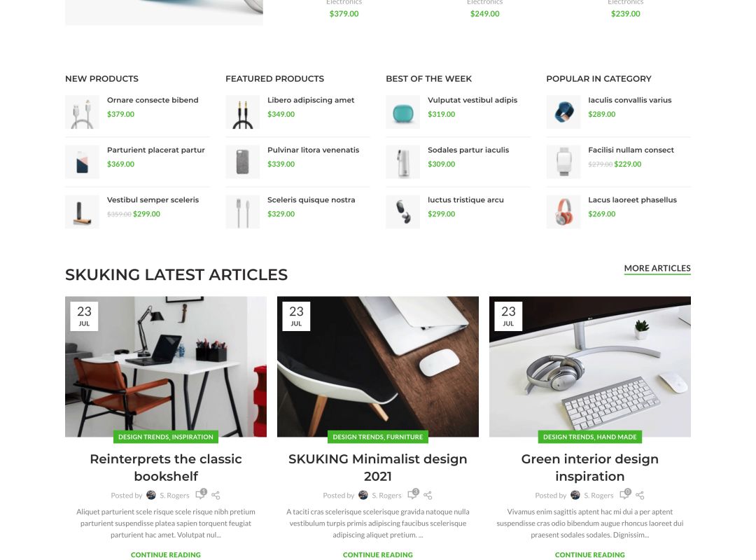Open comments icon on SKUKING Minimalist design article
This screenshot has width=756, height=560.
coord(413,494)
